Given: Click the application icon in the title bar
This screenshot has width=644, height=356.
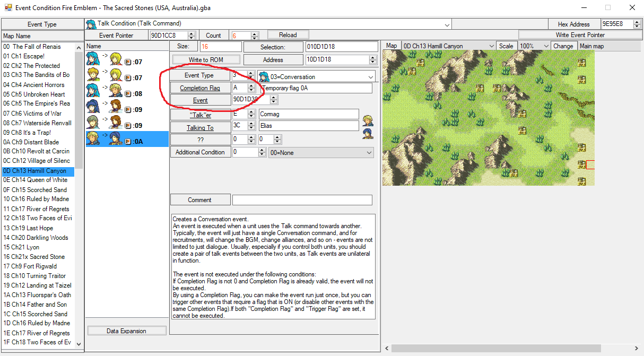Looking at the screenshot, I should click(x=8, y=8).
